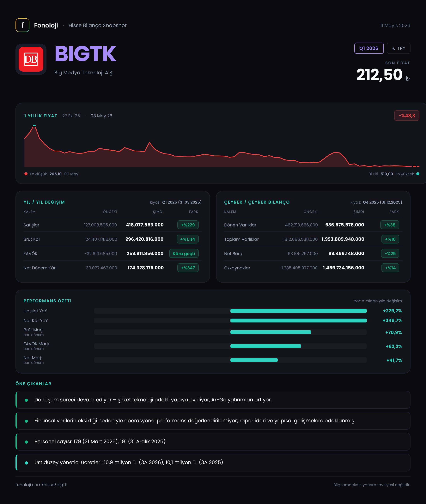Click the +70,9% Brüt Marj value
This screenshot has height=504, width=426.
[393, 332]
